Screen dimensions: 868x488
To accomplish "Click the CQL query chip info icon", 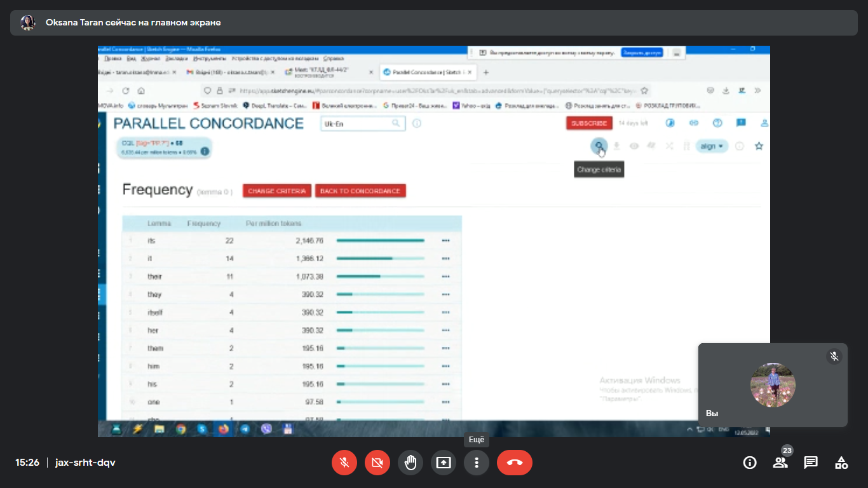I will click(205, 151).
